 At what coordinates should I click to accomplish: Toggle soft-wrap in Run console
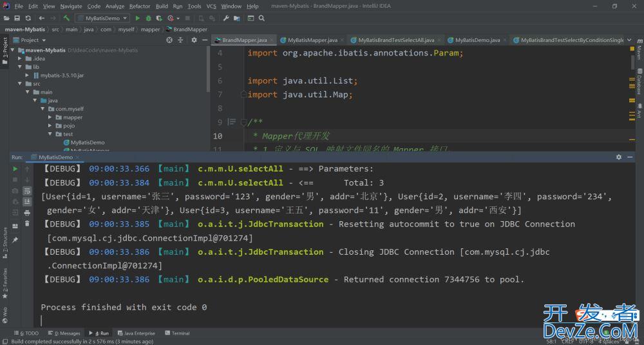tap(27, 191)
